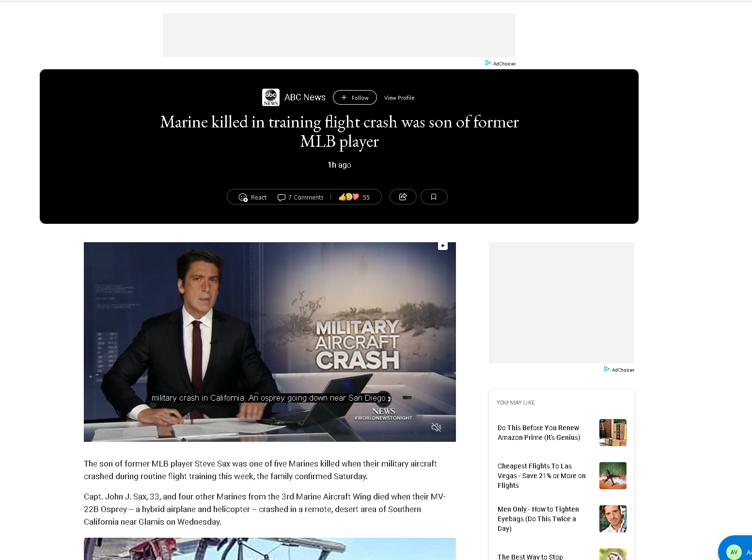Screen dimensions: 752x560
Task: View the 55 reactions emoji summary
Action: tap(354, 197)
